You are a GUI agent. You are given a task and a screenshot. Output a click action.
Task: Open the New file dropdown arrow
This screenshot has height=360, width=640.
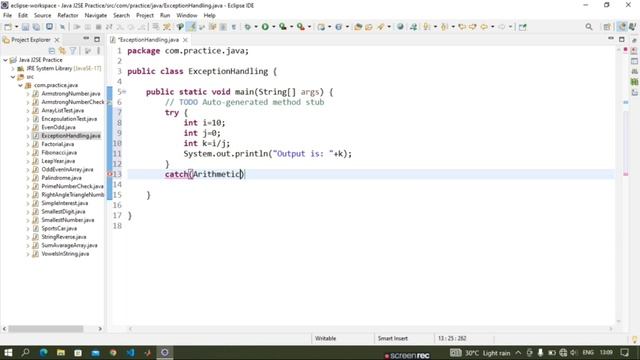(16, 27)
